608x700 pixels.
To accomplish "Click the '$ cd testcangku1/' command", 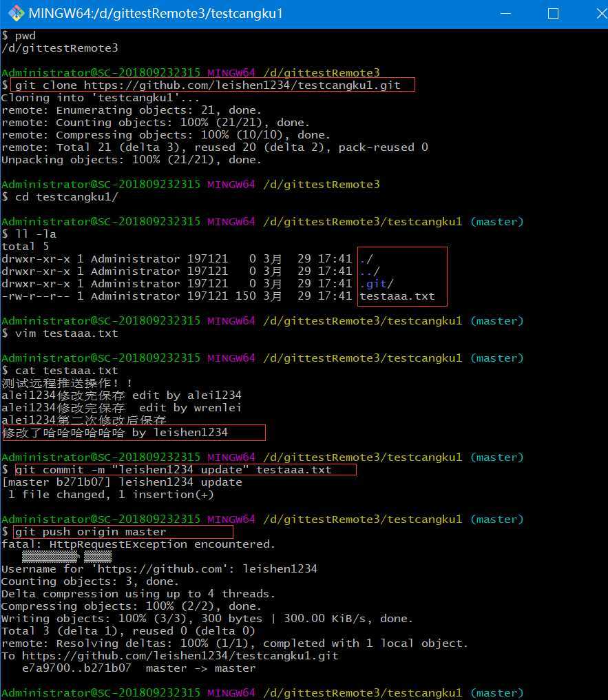I will click(60, 197).
